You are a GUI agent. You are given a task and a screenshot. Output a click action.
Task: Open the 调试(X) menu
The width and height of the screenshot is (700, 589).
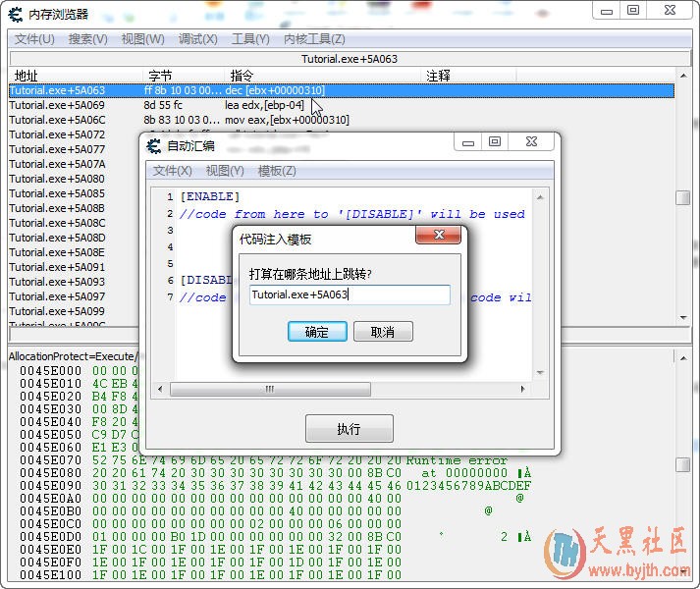pos(197,39)
